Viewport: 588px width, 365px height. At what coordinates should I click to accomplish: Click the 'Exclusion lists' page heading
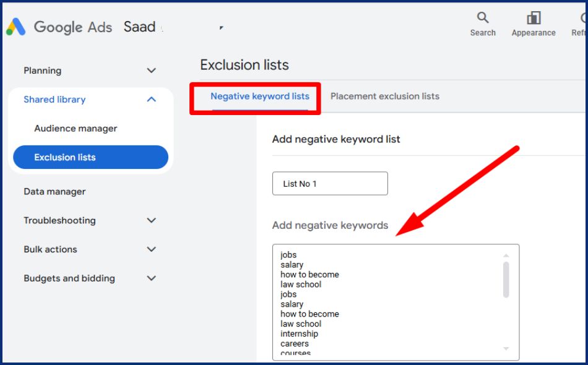(244, 65)
